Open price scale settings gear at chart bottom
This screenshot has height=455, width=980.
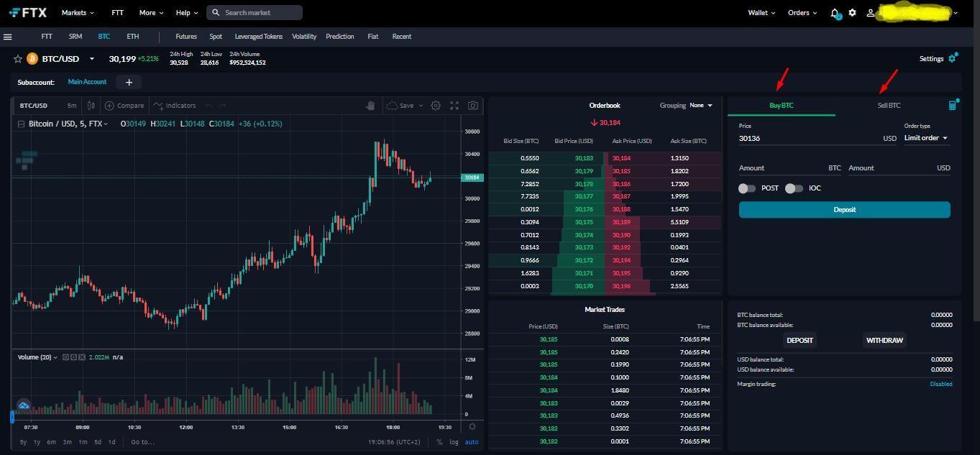[x=472, y=427]
